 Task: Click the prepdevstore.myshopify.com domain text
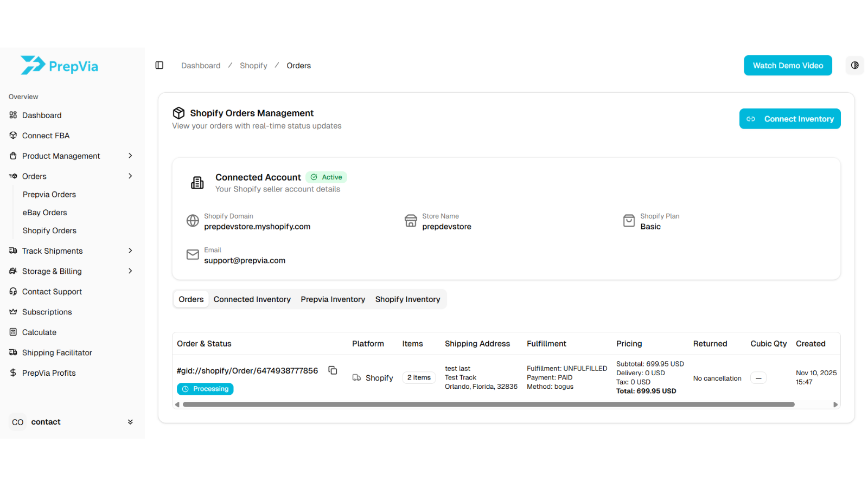click(257, 227)
